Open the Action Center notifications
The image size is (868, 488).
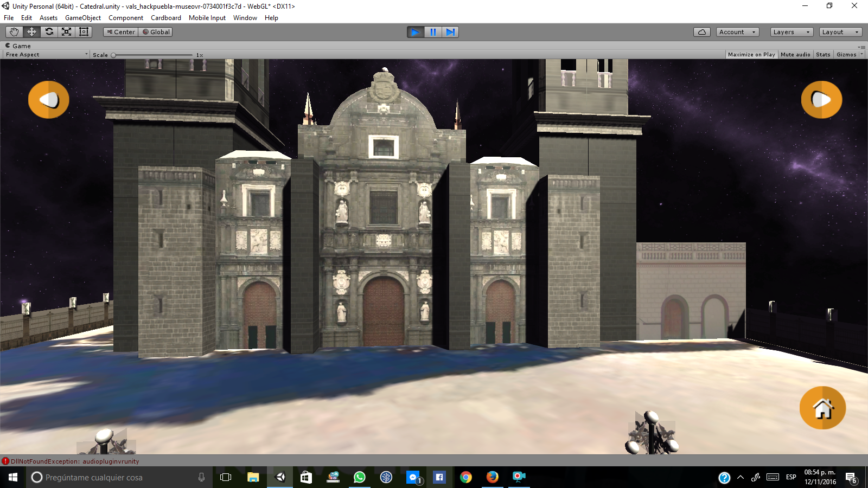click(x=851, y=478)
